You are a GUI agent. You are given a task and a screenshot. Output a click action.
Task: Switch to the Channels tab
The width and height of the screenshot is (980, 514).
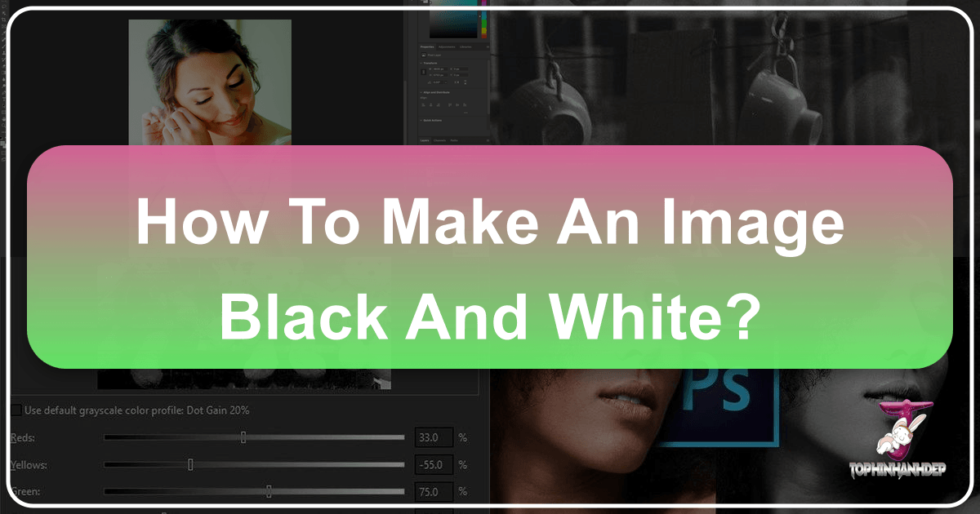(440, 140)
